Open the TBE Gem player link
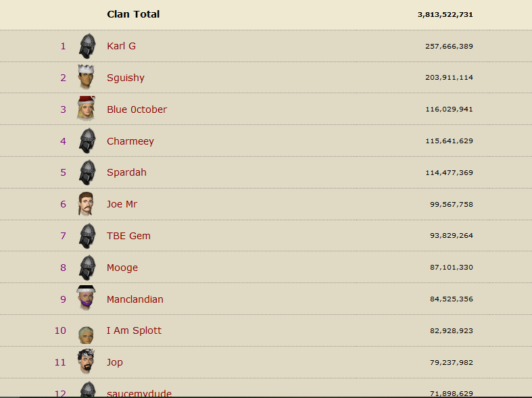This screenshot has width=532, height=398. pyautogui.click(x=128, y=236)
